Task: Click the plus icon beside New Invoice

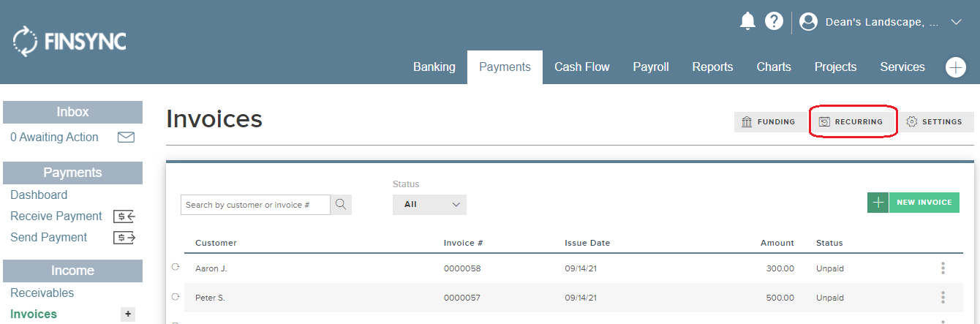Action: click(x=878, y=203)
